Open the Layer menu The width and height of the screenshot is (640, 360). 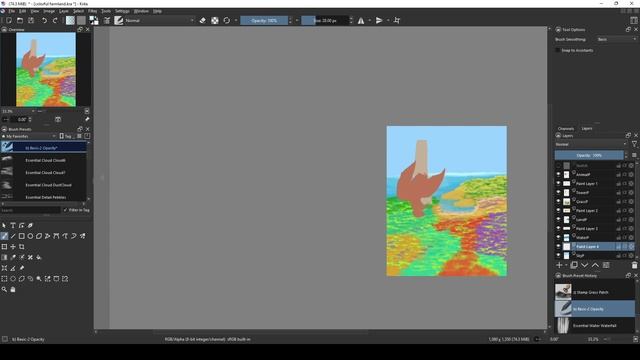[64, 11]
